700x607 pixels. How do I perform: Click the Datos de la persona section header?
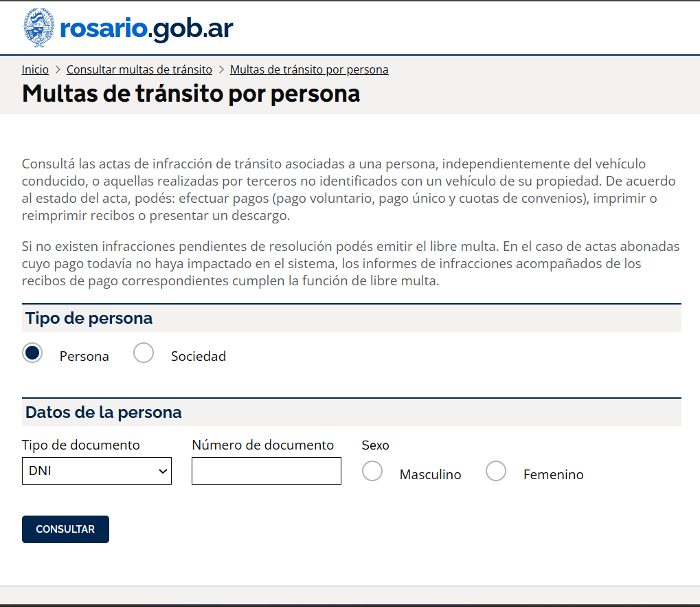(103, 412)
